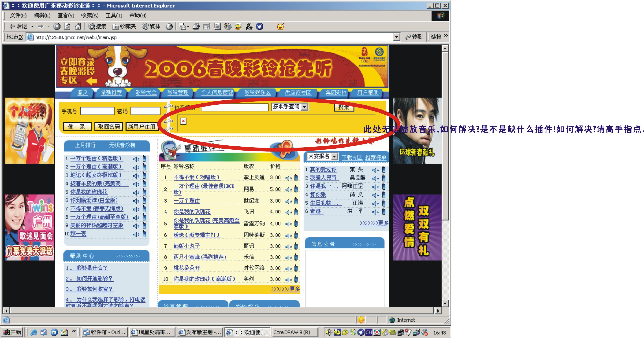Open the 收藏(A) menu

click(90, 15)
